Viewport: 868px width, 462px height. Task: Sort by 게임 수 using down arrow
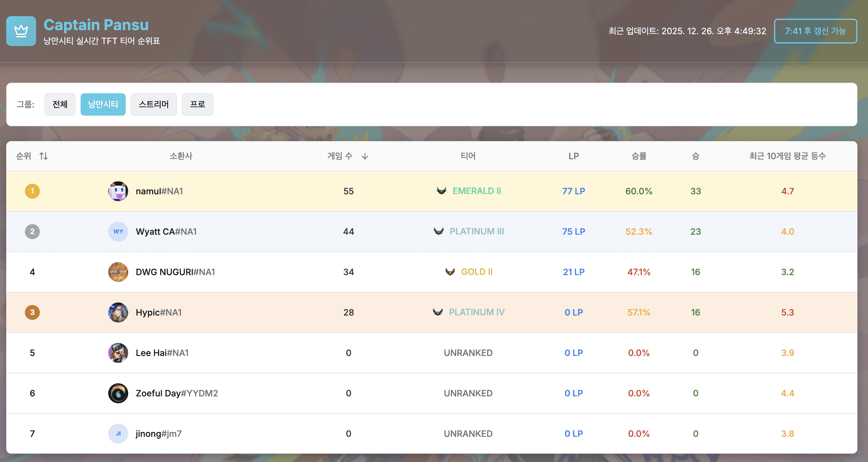point(365,156)
